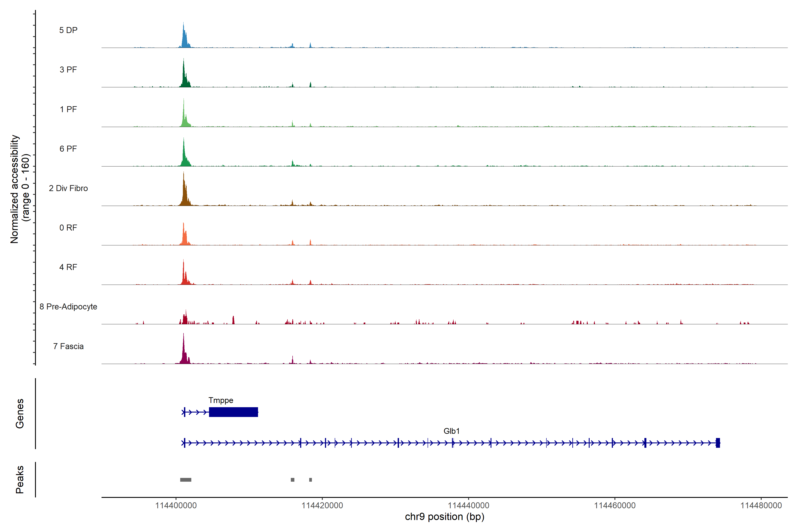Click the rightmost small gray peak marker
This screenshot has width=798, height=532.
pos(311,480)
